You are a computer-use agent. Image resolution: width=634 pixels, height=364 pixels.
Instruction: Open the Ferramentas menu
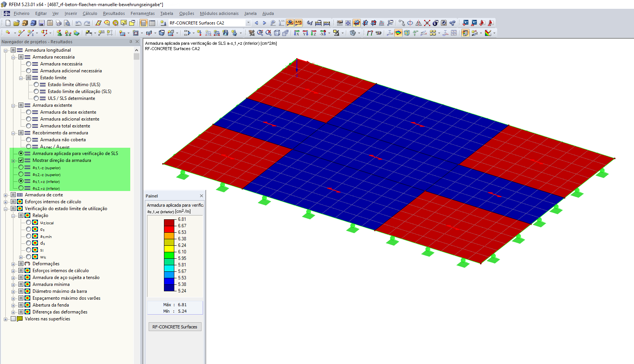143,13
